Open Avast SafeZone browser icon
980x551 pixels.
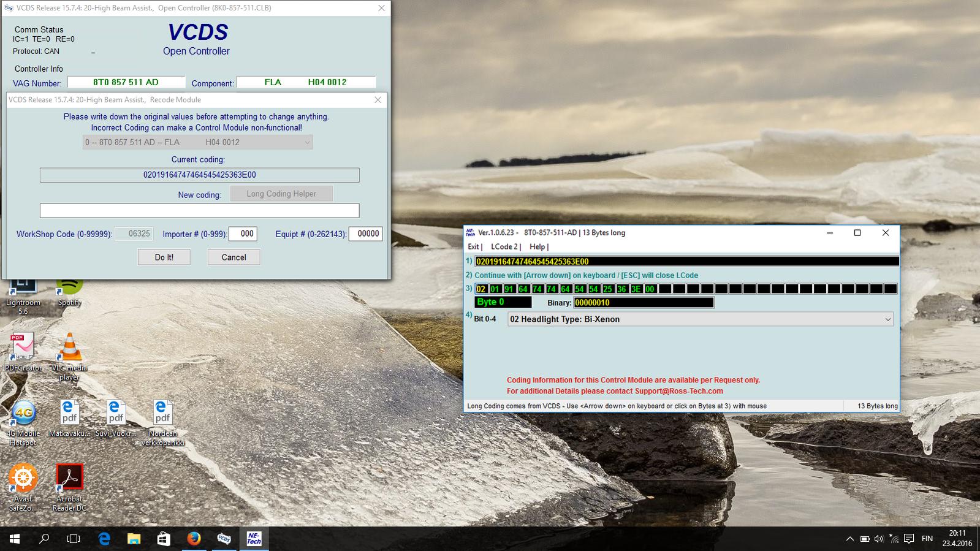pos(23,478)
